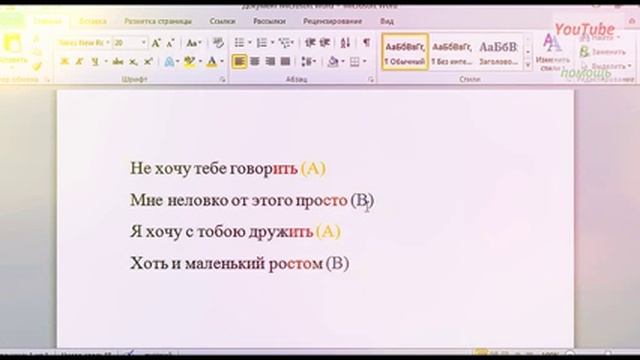The image size is (640, 360).
Task: Open the font color arrow
Action: (222, 62)
